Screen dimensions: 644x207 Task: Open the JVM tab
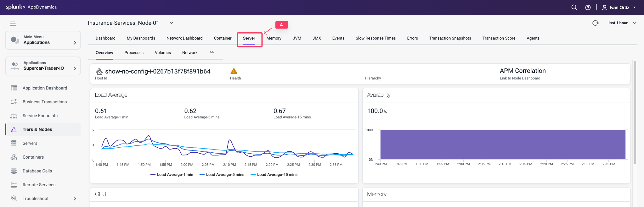click(x=297, y=38)
